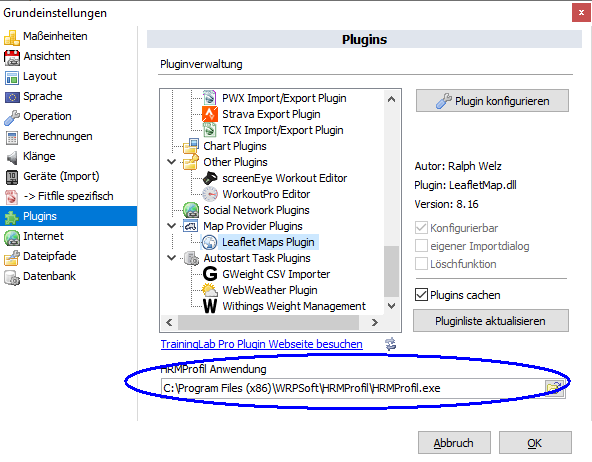592x462 pixels.
Task: Open TrainingLab Pro Plugin Webseite besuchen link
Action: (x=262, y=344)
